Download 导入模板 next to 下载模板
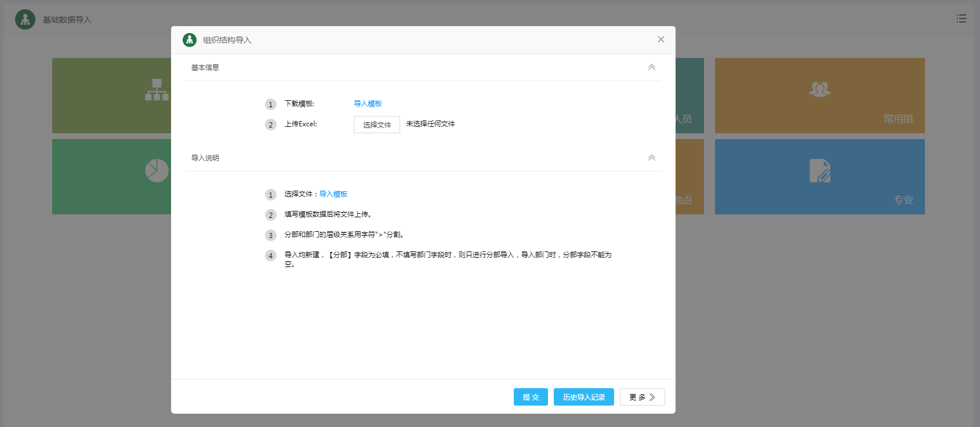Viewport: 980px width, 427px height. pyautogui.click(x=368, y=104)
